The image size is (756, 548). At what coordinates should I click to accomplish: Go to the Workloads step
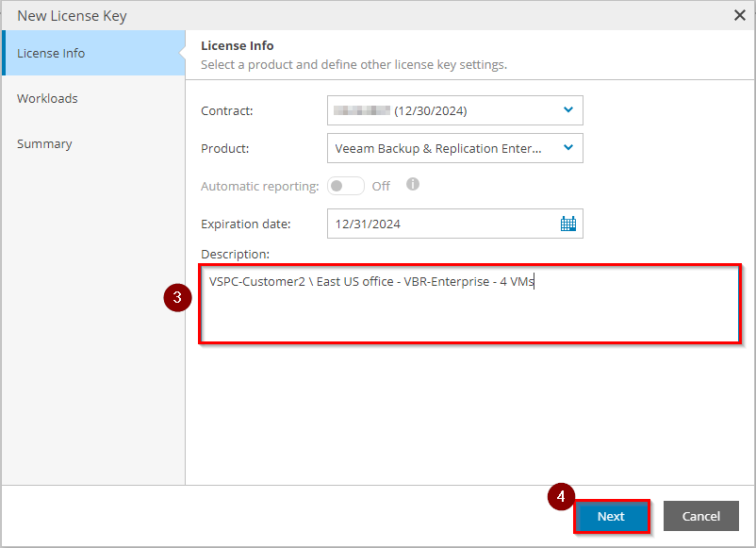coord(47,98)
